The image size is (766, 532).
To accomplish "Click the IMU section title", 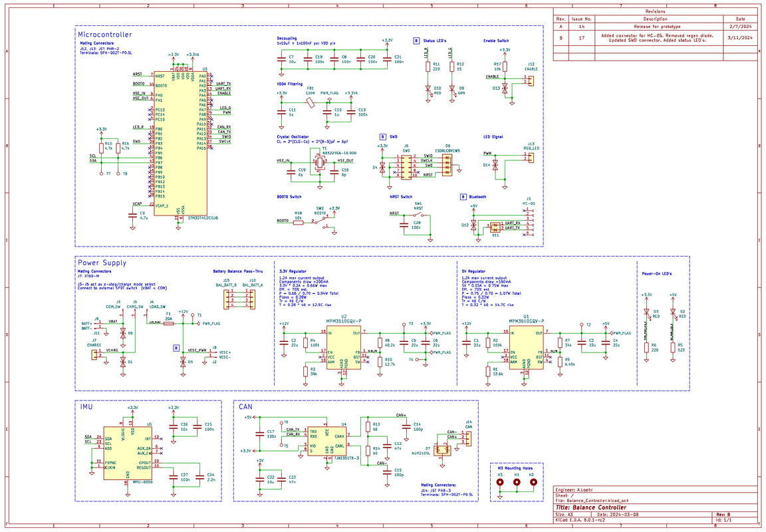I will (86, 407).
